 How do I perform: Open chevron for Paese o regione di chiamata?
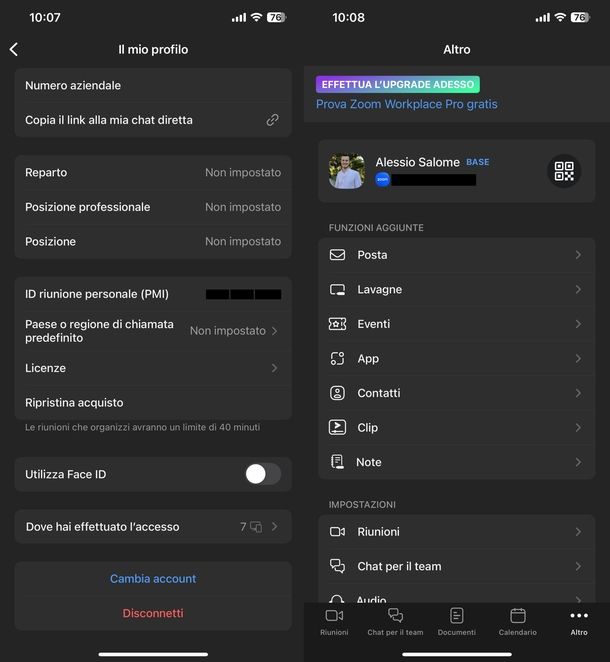click(275, 331)
